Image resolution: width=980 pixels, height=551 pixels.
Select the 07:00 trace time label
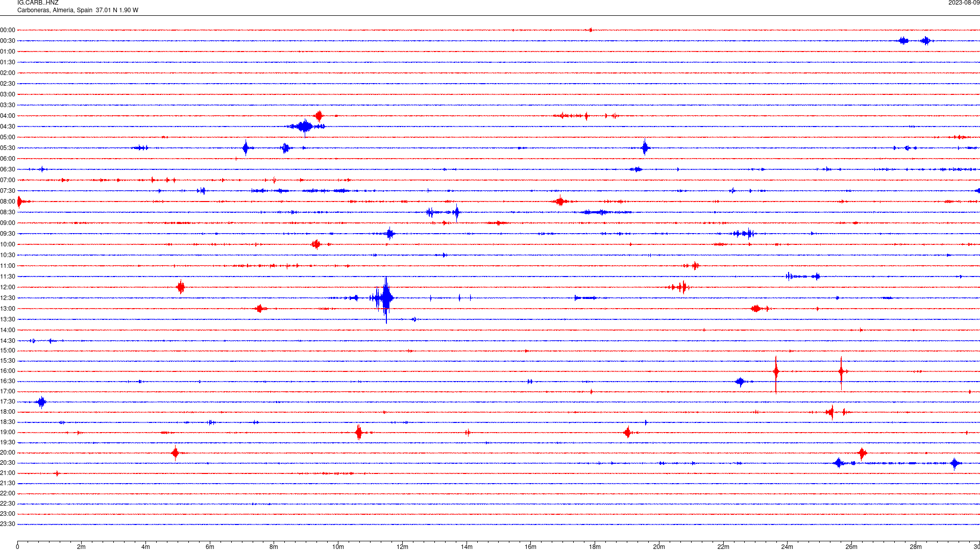point(8,180)
